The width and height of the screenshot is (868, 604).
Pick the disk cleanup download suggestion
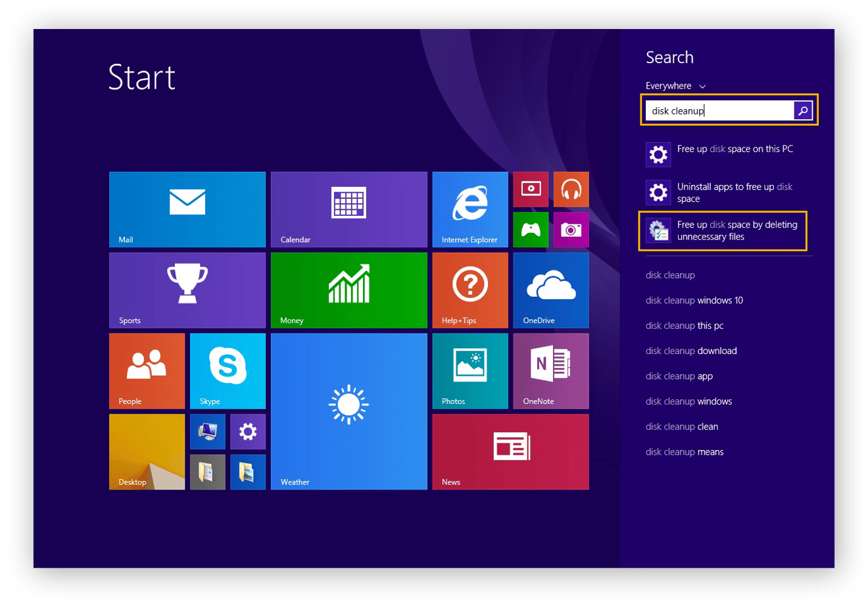tap(690, 351)
